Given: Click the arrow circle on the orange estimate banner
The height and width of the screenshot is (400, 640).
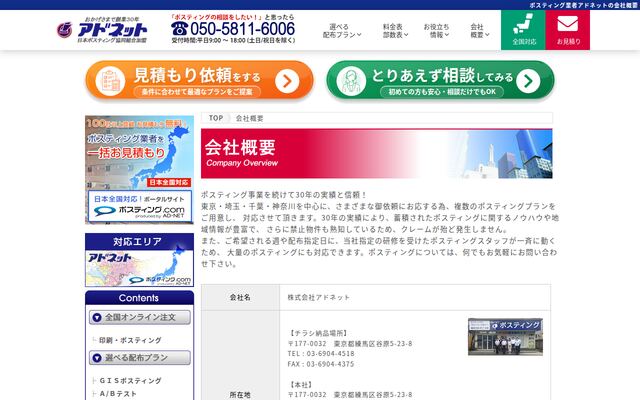Looking at the screenshot, I should click(x=287, y=81).
